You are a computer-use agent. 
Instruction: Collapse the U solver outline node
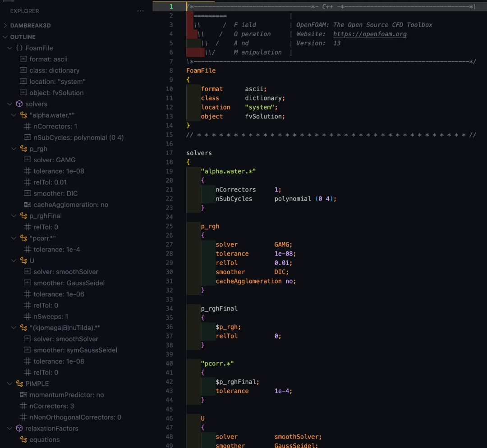point(14,261)
